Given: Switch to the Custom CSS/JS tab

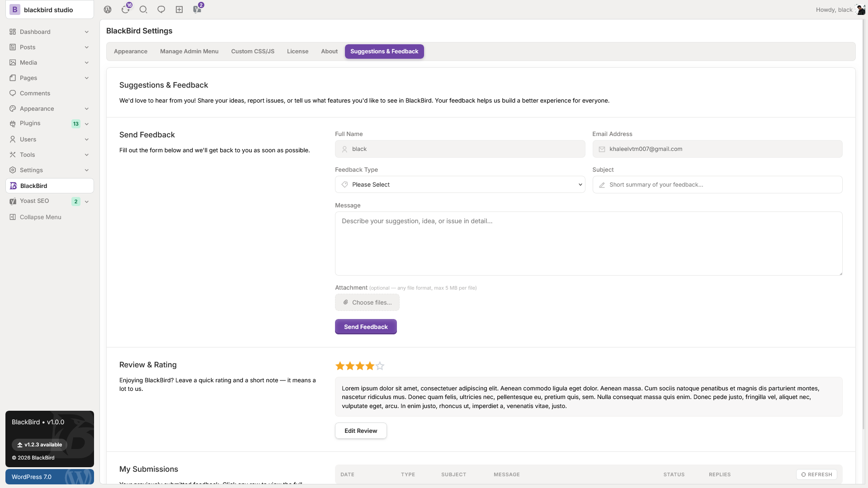Looking at the screenshot, I should [253, 52].
